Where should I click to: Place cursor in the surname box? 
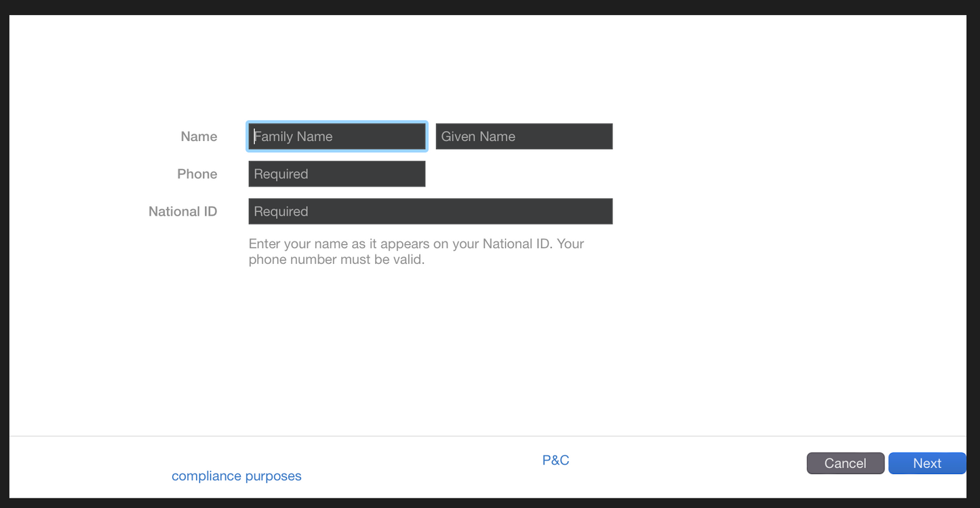pos(337,136)
